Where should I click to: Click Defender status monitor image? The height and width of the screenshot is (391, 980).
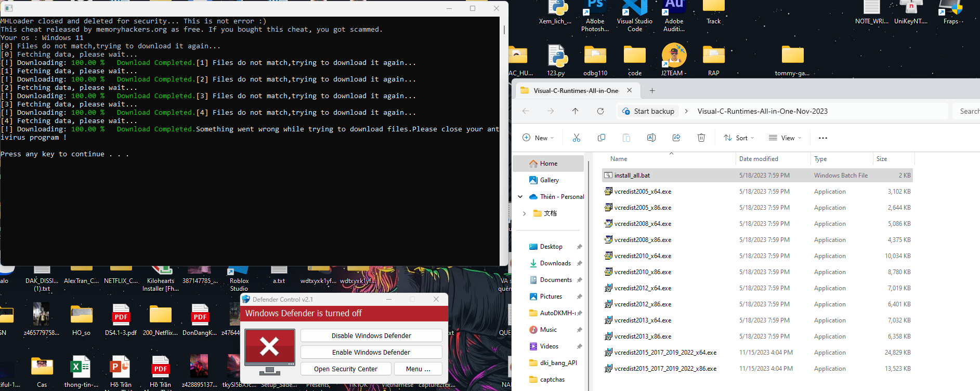tap(270, 352)
